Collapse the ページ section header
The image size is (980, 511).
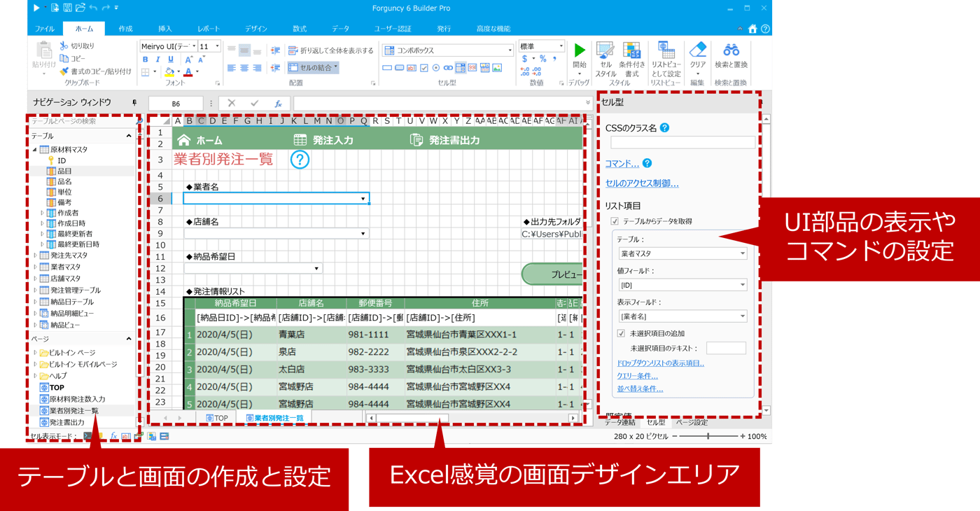129,339
